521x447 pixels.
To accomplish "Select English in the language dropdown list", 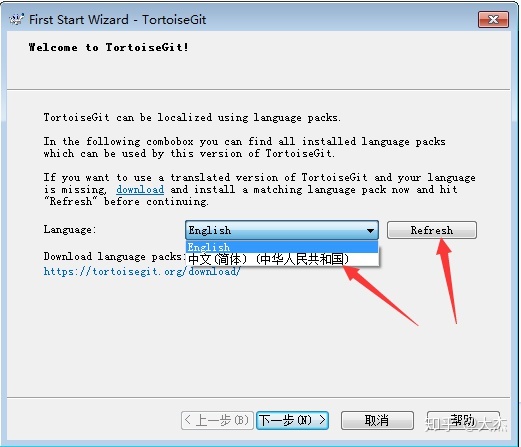I will (282, 247).
